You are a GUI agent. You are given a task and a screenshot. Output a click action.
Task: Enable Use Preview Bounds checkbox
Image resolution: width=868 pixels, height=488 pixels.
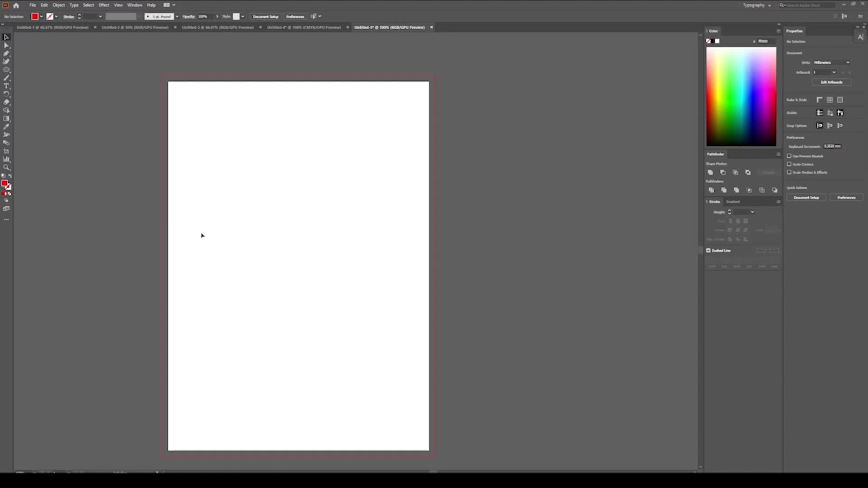[x=789, y=156]
